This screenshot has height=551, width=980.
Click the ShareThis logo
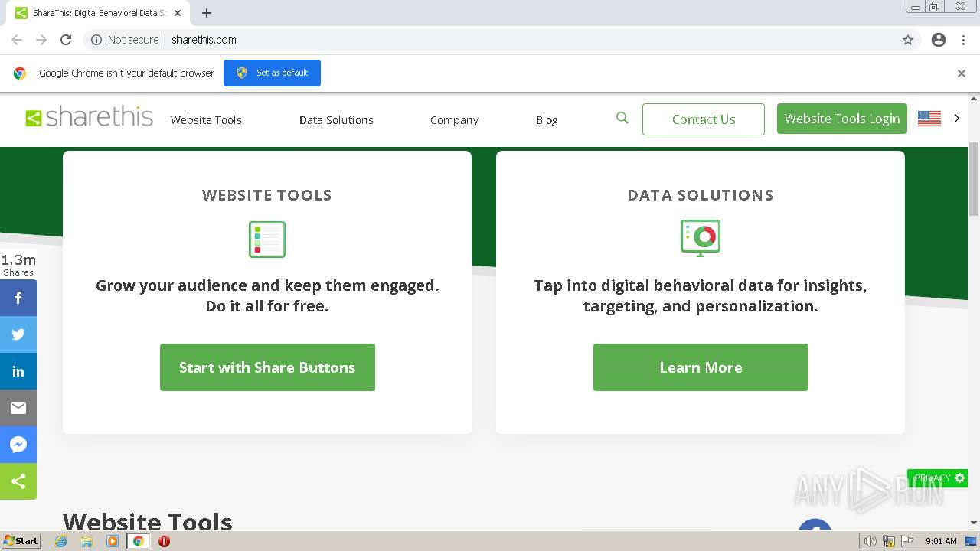point(89,117)
